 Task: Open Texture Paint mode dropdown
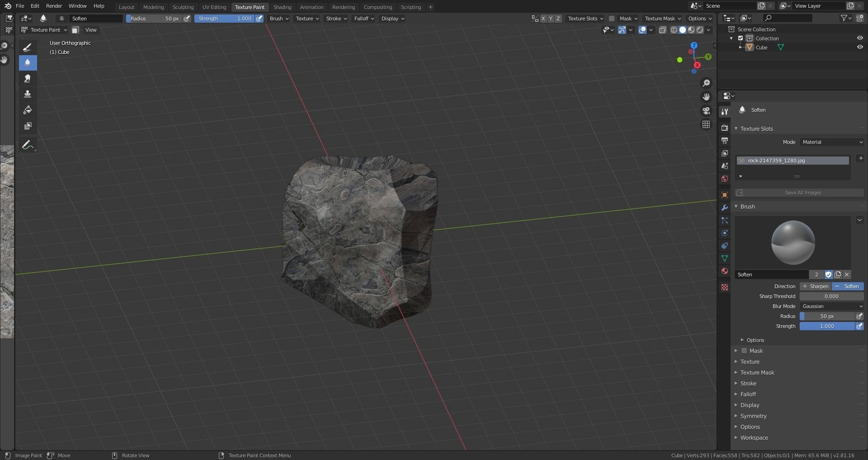pos(43,30)
